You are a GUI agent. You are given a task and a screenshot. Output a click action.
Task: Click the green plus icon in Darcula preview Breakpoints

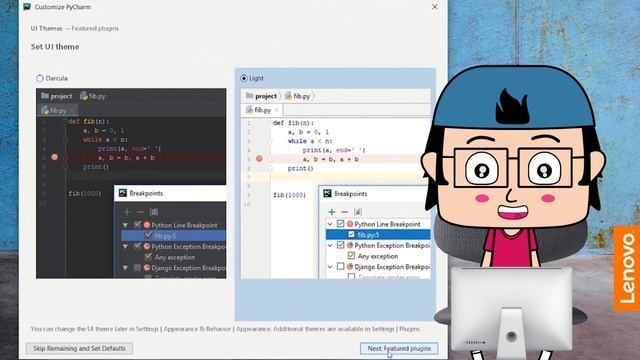click(x=127, y=212)
